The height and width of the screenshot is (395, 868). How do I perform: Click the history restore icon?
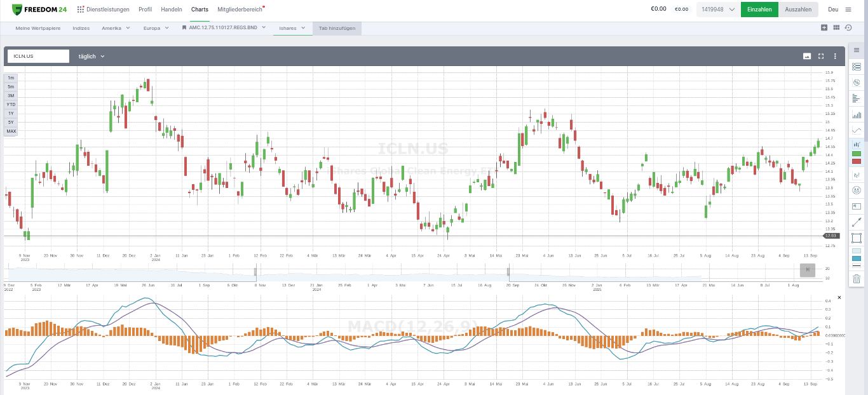(848, 27)
